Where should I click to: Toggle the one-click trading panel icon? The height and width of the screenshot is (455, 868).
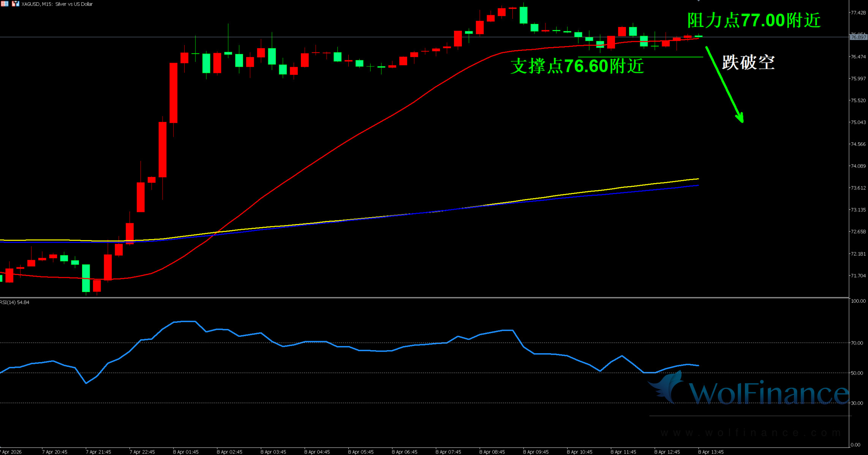[15, 4]
